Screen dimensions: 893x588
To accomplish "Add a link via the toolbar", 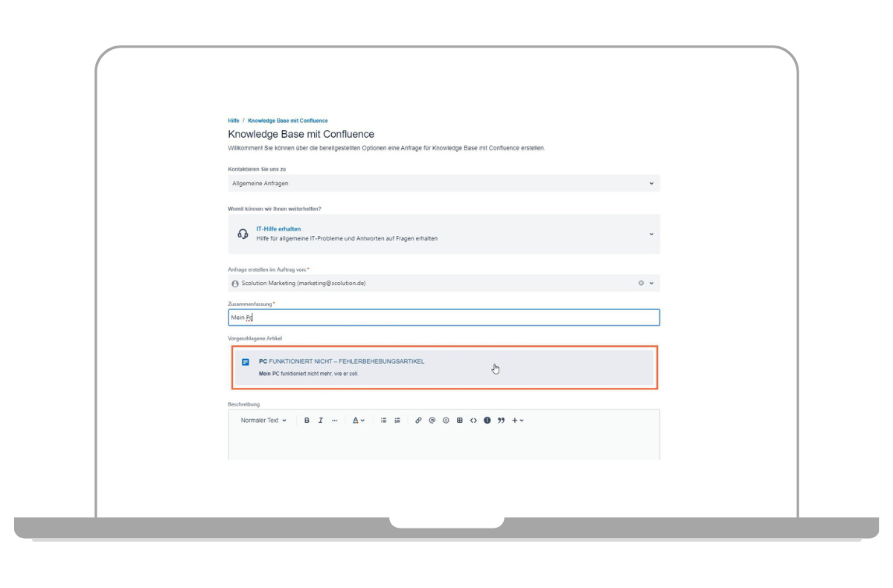I will pos(418,421).
